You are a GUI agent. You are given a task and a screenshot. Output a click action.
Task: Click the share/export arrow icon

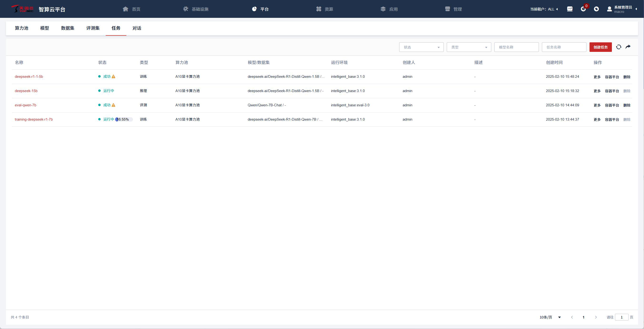click(x=628, y=47)
